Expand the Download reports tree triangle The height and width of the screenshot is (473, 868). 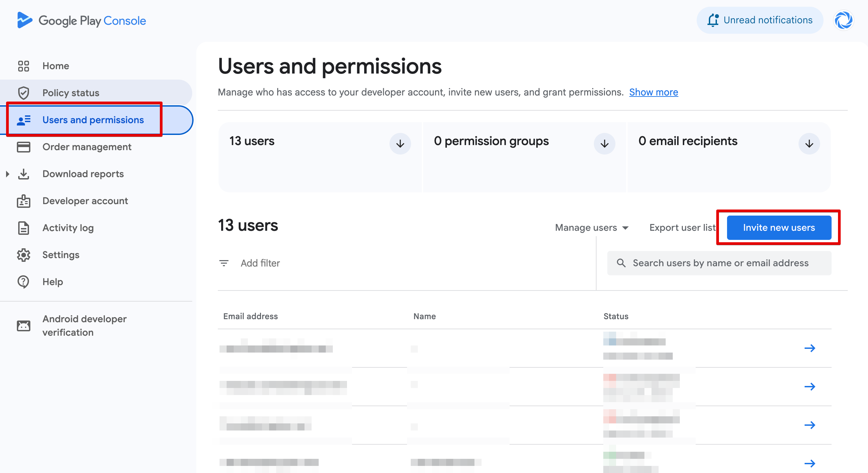pos(7,174)
